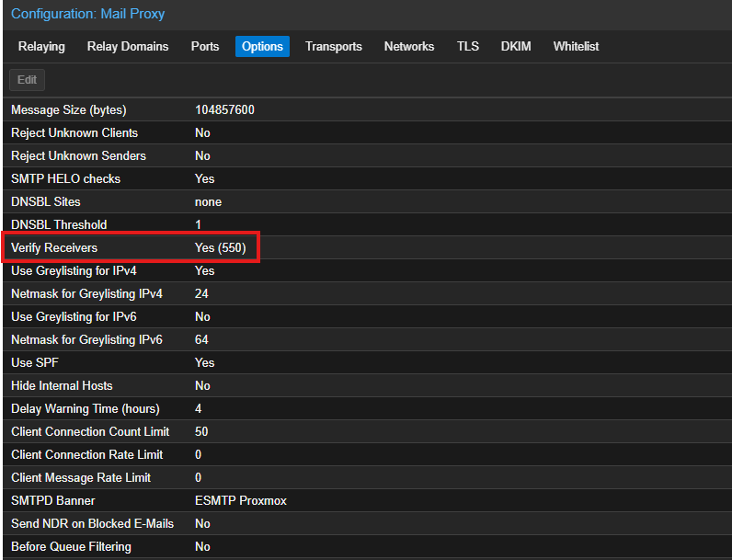Click the IPv4 netmask value 24
This screenshot has width=732, height=560.
[x=201, y=294]
